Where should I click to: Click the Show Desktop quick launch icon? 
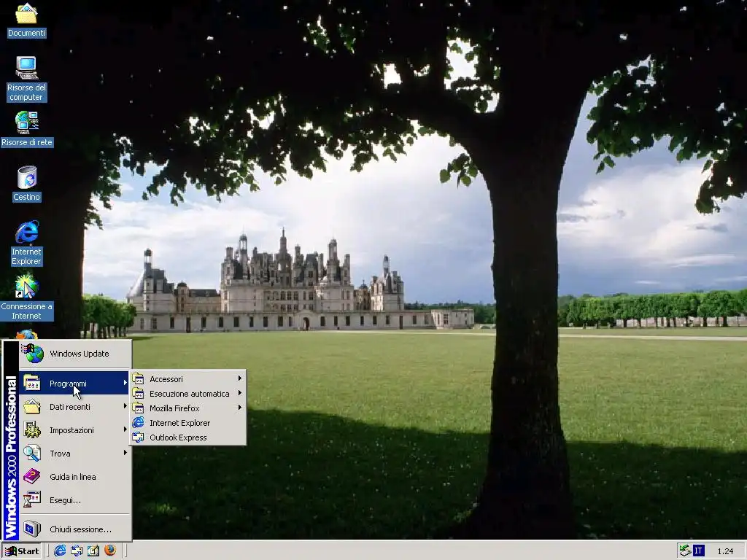(x=93, y=551)
